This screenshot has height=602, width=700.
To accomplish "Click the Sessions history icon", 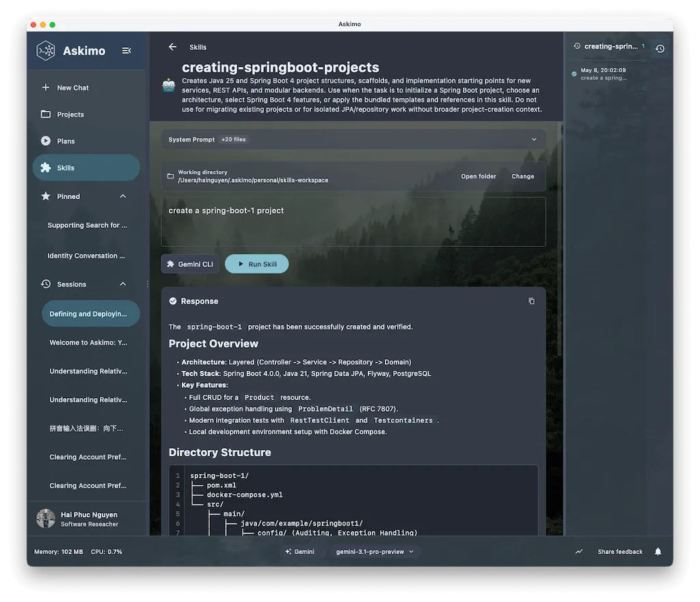I will 46,284.
